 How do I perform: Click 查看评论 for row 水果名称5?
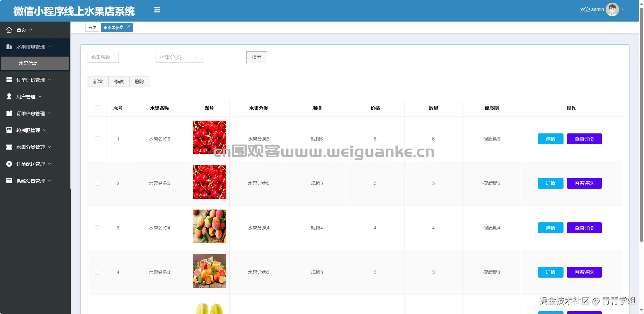tap(584, 183)
